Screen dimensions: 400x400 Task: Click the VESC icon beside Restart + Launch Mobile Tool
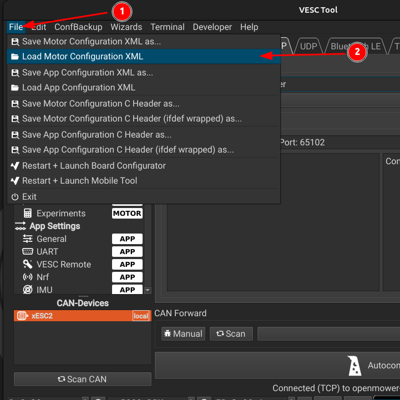(15, 181)
